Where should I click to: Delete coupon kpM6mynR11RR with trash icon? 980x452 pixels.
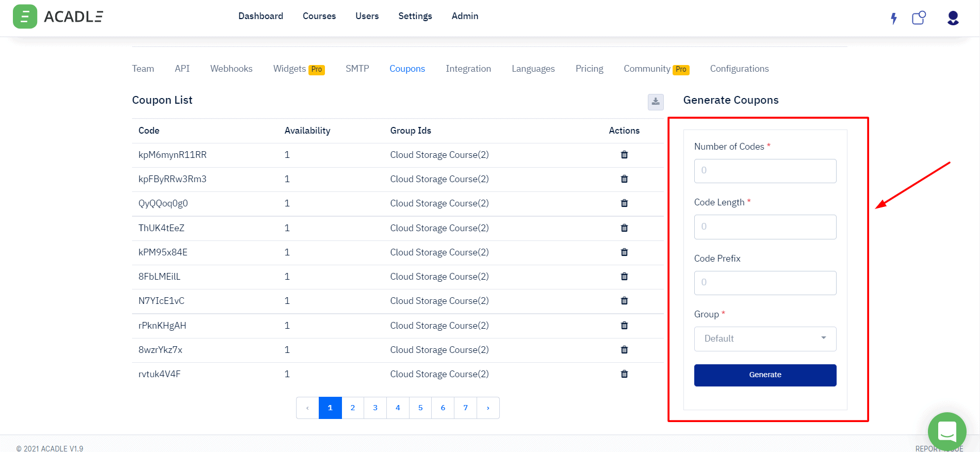pyautogui.click(x=624, y=155)
